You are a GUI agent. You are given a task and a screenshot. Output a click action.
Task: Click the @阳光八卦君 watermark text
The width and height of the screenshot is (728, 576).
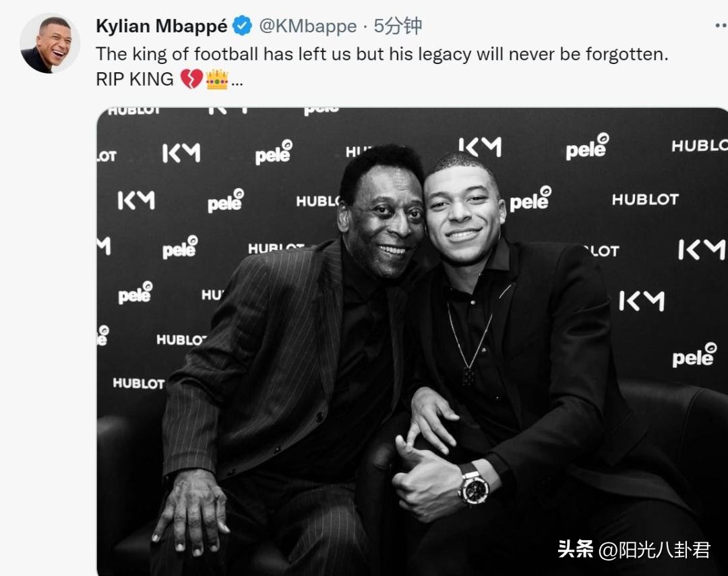point(654,550)
